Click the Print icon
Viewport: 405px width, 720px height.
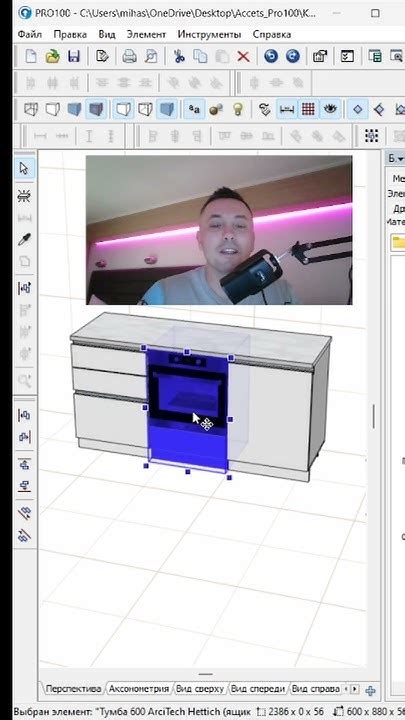pos(129,56)
